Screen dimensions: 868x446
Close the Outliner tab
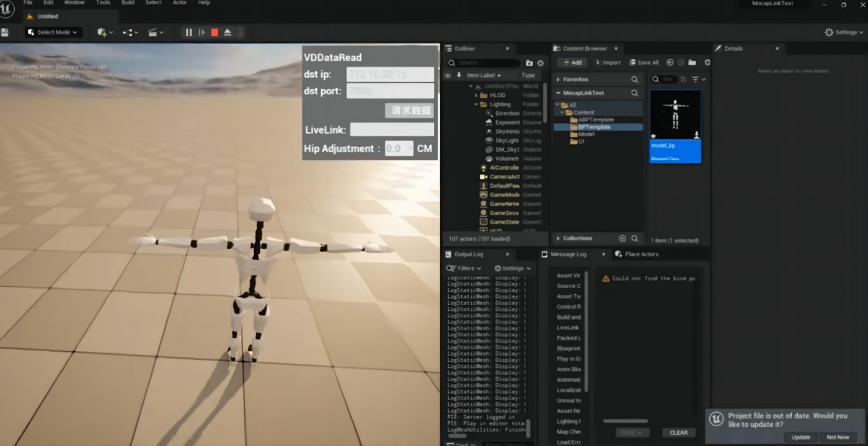pos(507,48)
